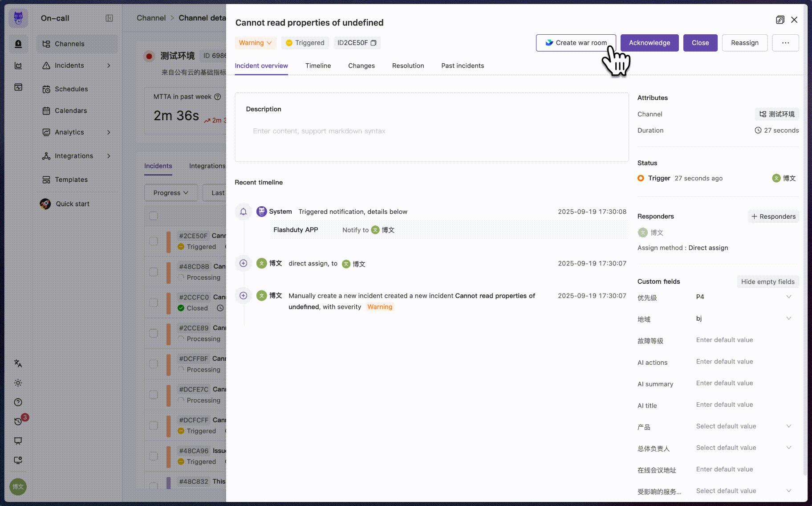Open the Warning severity dropdown
The height and width of the screenshot is (506, 812).
pyautogui.click(x=255, y=43)
